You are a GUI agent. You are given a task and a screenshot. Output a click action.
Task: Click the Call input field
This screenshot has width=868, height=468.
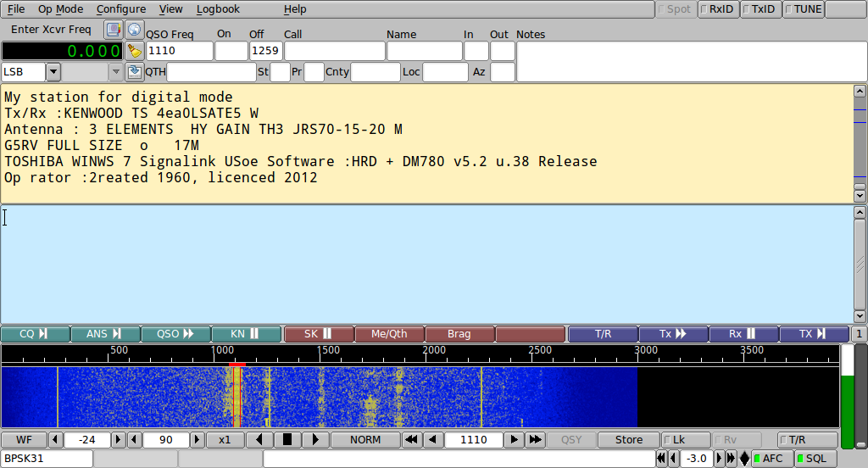pyautogui.click(x=334, y=51)
